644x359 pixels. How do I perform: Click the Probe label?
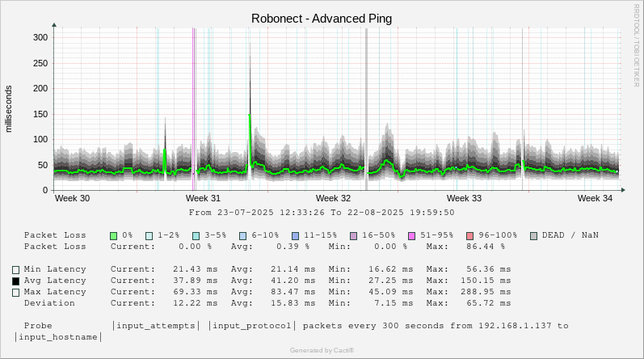pyautogui.click(x=38, y=326)
